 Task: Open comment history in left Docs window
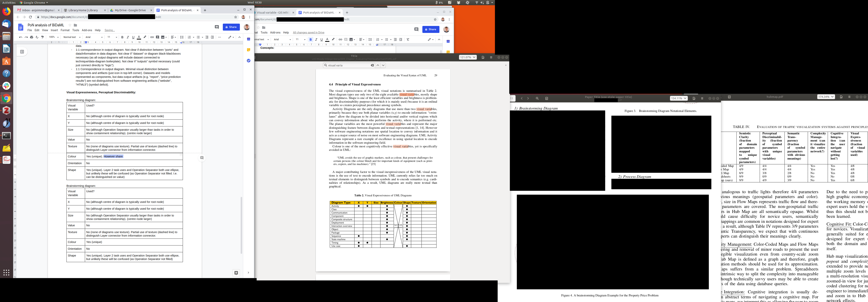(217, 27)
